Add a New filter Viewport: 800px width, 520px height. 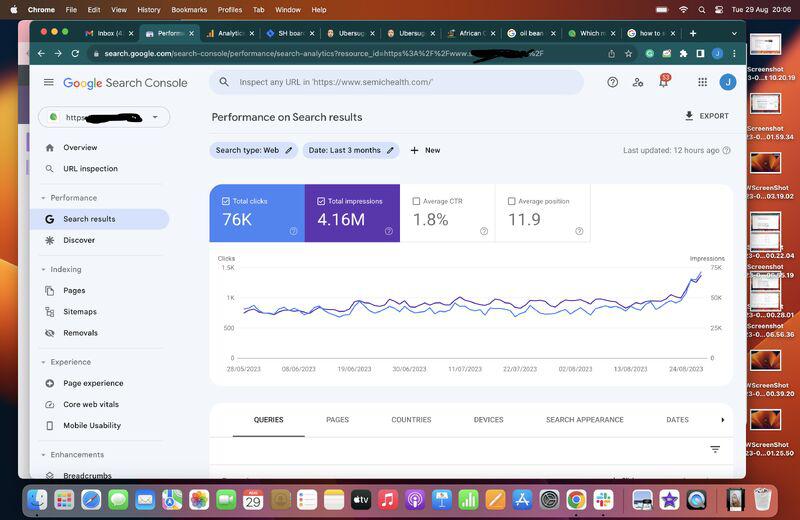425,150
